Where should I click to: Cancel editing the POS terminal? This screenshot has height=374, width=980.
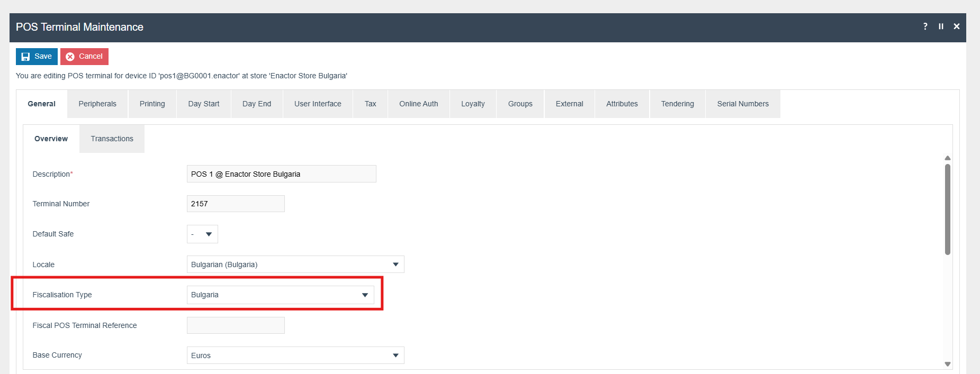(x=84, y=57)
